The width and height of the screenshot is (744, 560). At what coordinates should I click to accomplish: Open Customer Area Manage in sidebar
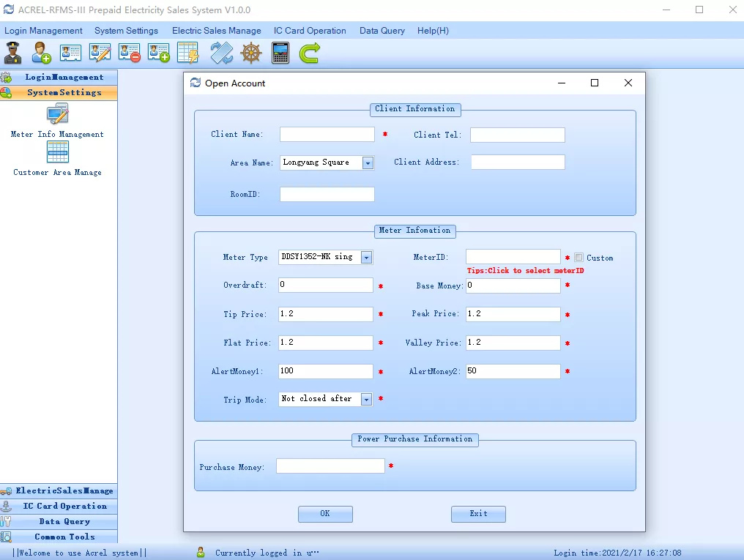pyautogui.click(x=57, y=159)
